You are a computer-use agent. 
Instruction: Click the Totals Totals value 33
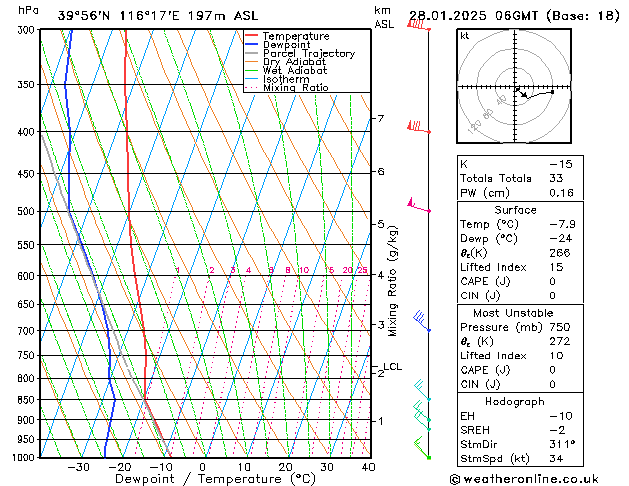click(556, 178)
